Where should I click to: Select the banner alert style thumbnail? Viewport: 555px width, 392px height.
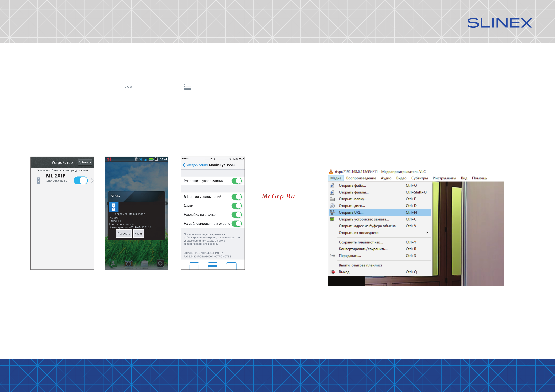[213, 266]
